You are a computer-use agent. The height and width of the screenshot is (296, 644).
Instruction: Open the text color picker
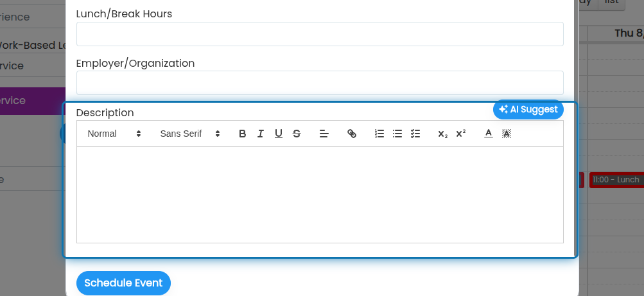(x=489, y=134)
